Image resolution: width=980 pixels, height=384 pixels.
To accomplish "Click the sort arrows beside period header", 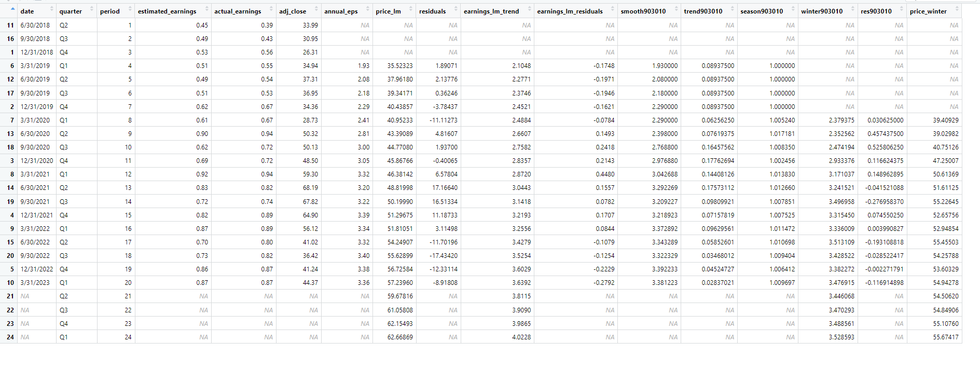I will tap(130, 9).
